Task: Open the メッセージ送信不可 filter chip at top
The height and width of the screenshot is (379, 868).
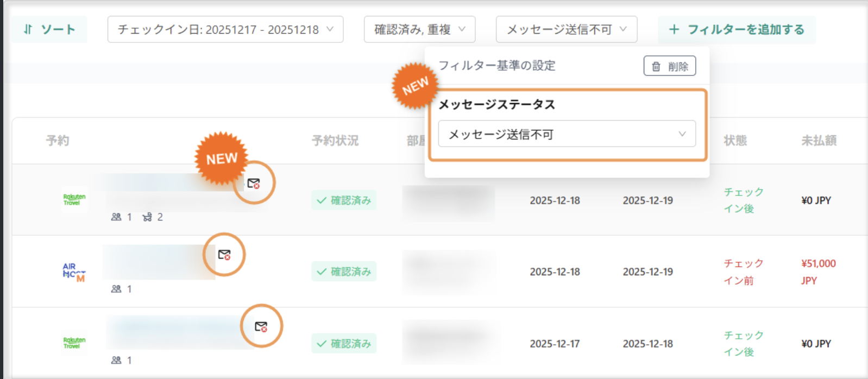Action: click(x=567, y=29)
